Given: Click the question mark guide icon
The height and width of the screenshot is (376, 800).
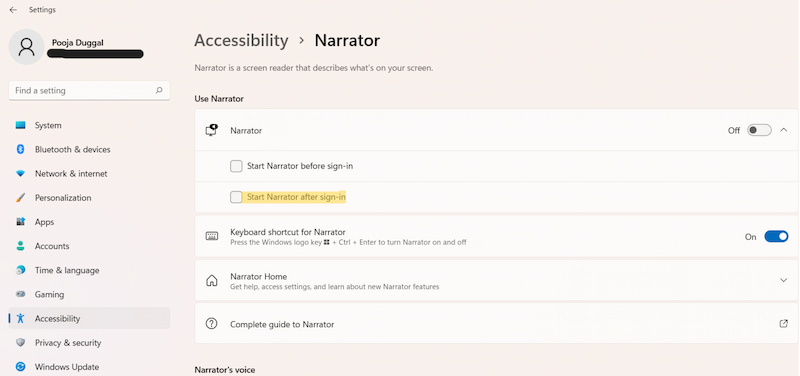Looking at the screenshot, I should point(212,323).
